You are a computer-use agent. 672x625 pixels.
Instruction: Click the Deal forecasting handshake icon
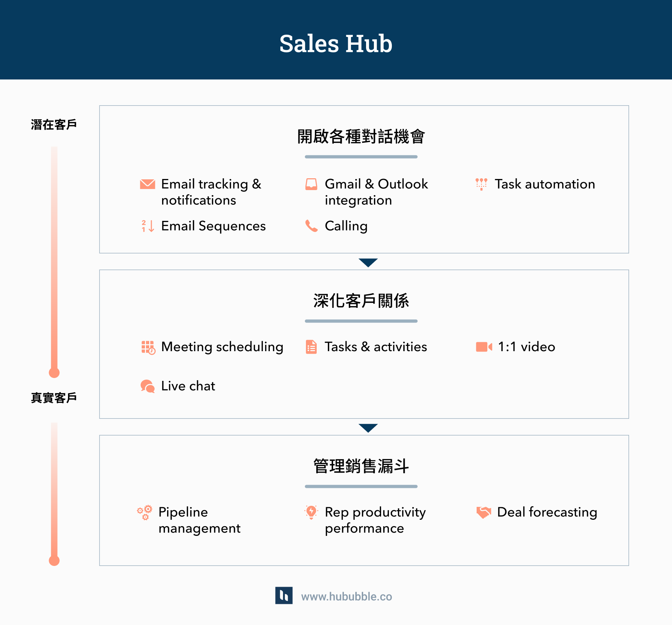483,512
